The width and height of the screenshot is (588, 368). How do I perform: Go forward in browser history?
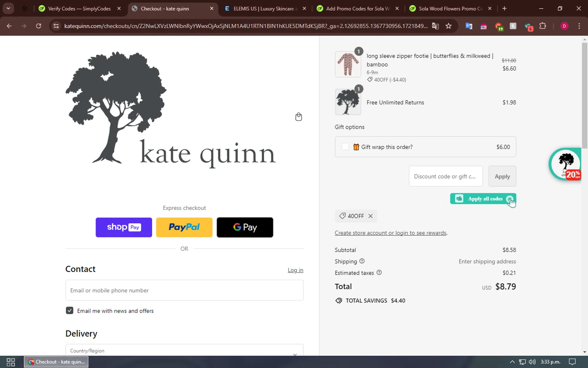coord(24,26)
